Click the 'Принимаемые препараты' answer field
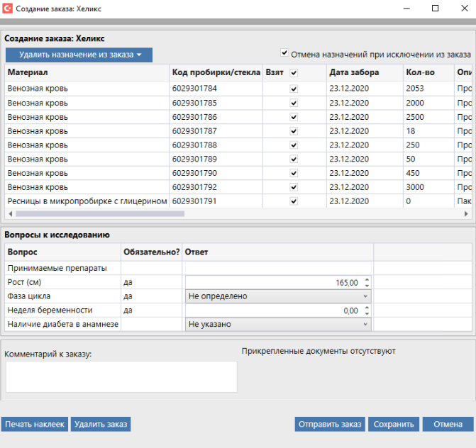 (x=277, y=268)
